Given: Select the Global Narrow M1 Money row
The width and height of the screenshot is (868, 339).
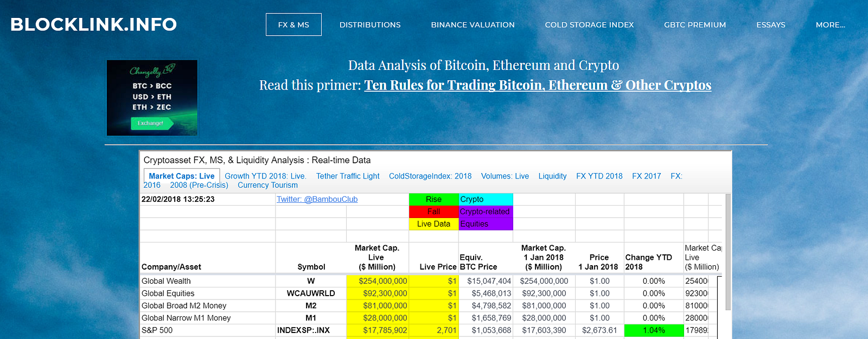Looking at the screenshot, I should click(x=186, y=318).
